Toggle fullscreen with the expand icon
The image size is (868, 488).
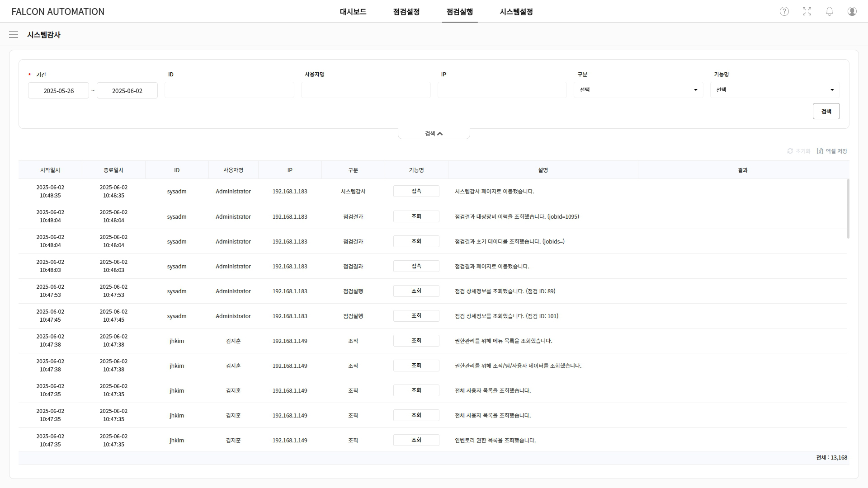pos(807,11)
